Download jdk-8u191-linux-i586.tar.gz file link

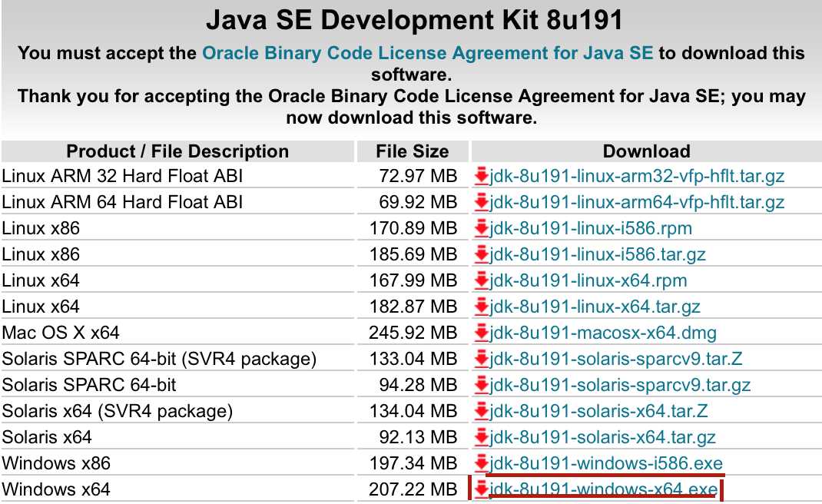tap(598, 254)
